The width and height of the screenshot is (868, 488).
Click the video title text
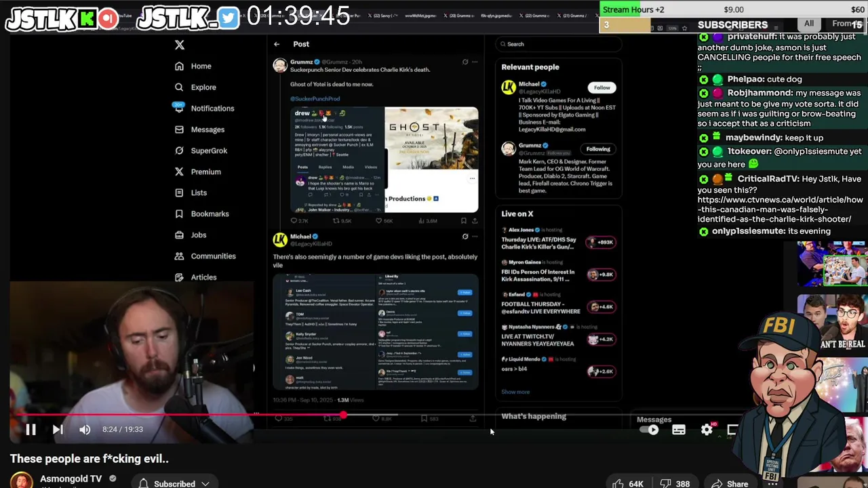[89, 459]
